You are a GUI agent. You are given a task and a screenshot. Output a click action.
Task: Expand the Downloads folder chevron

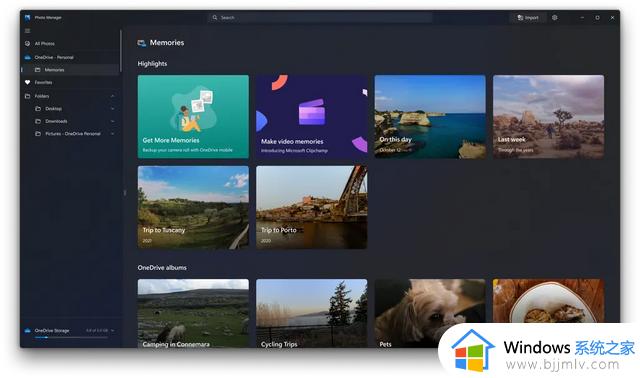point(112,121)
